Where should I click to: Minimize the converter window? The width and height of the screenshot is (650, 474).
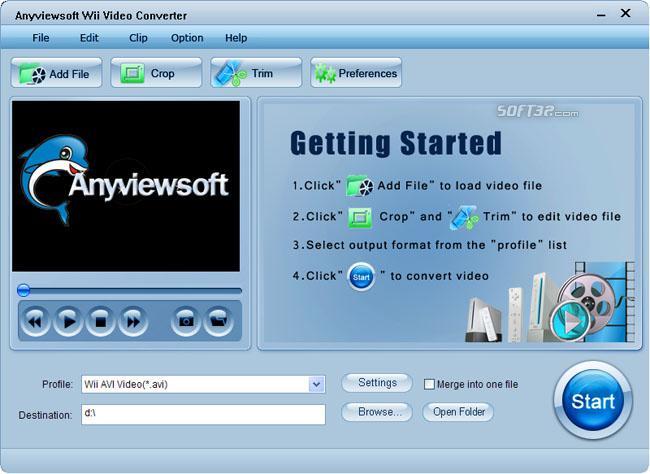[x=601, y=15]
